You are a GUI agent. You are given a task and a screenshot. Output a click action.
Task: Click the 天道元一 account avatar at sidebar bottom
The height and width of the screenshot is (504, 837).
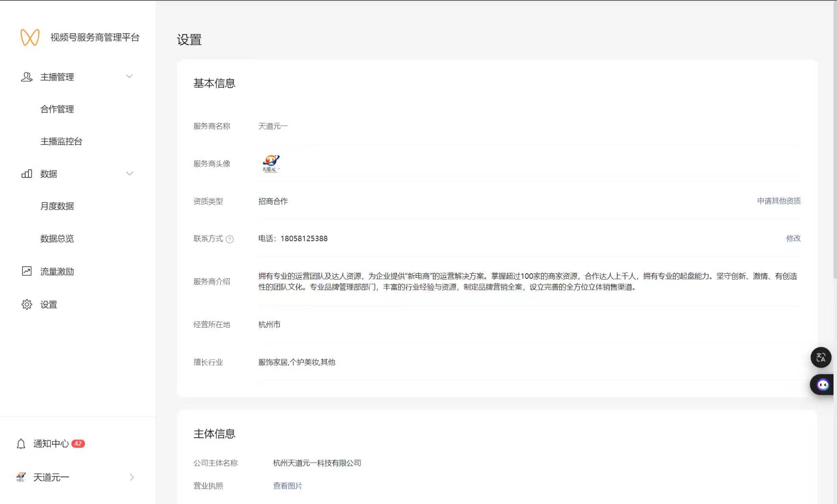[x=21, y=477]
